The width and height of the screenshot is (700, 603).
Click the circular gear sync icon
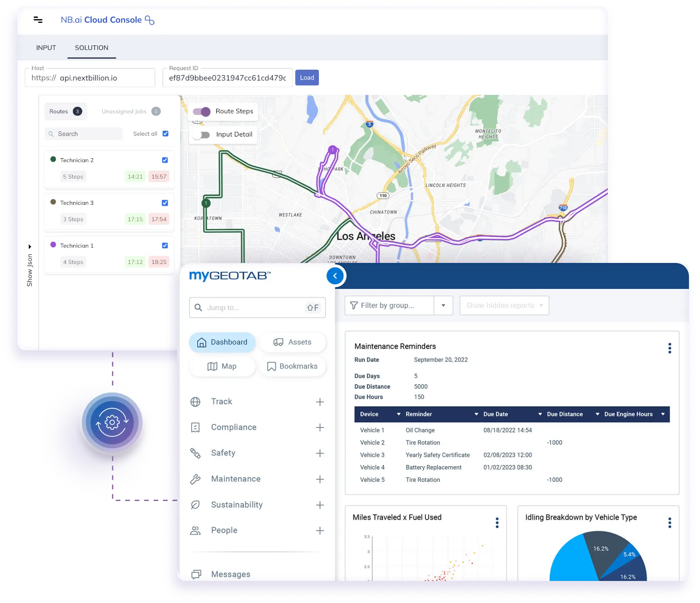tap(112, 423)
